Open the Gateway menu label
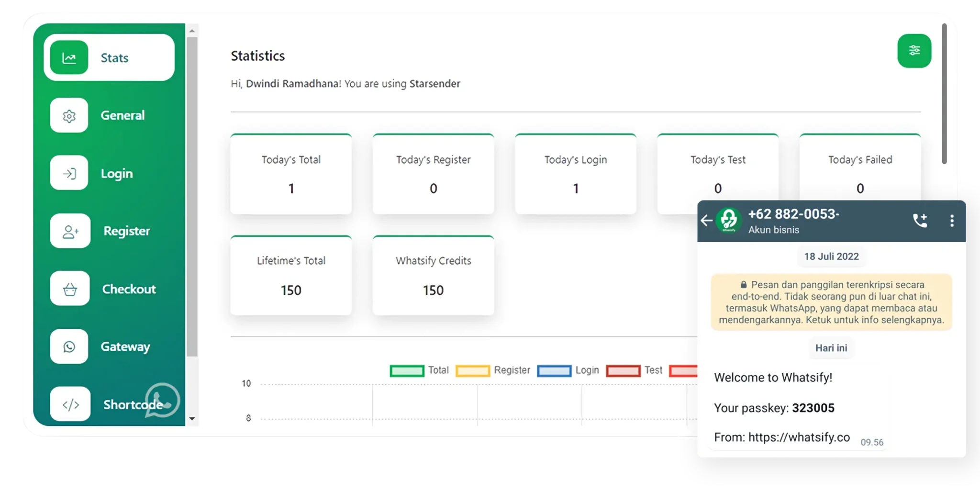 (x=125, y=347)
